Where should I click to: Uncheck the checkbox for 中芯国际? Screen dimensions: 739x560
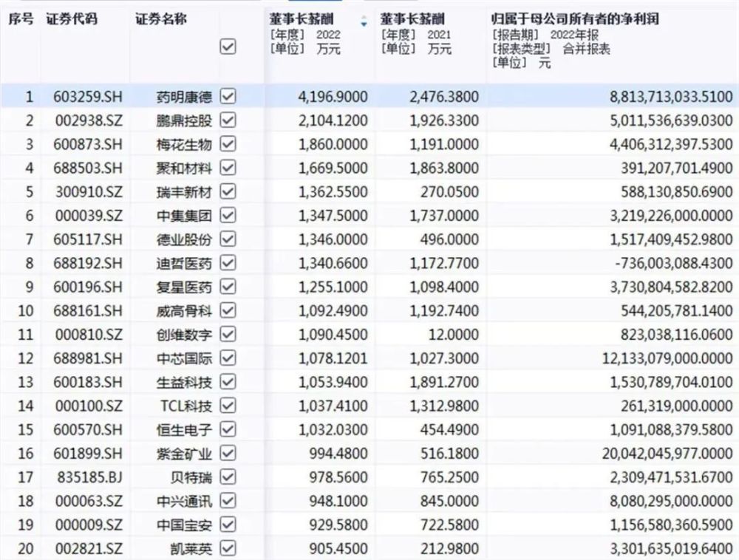point(228,358)
